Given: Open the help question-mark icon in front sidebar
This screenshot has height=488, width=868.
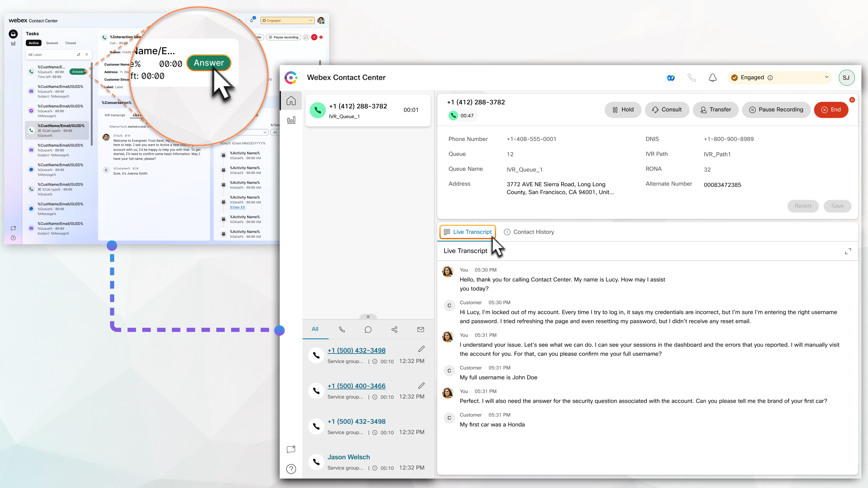Looking at the screenshot, I should [x=291, y=469].
